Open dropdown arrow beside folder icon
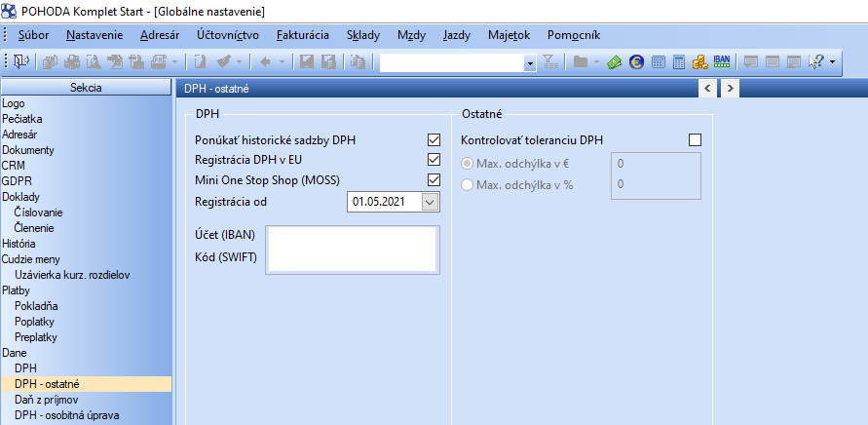 click(596, 62)
